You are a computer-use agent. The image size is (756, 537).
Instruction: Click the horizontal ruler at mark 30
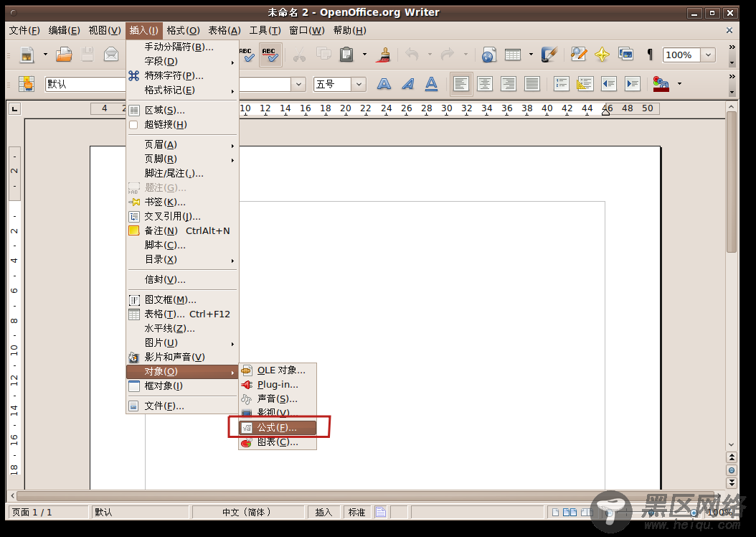click(446, 108)
